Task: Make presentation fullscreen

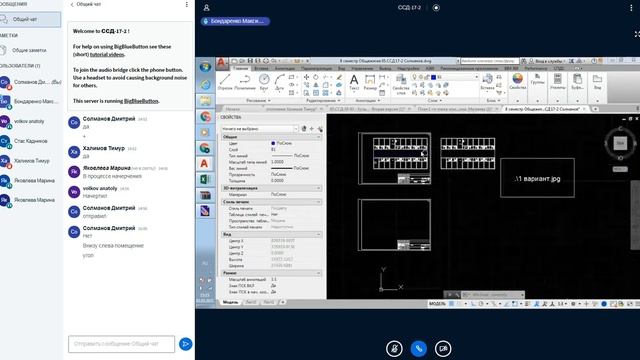Action: point(637,34)
